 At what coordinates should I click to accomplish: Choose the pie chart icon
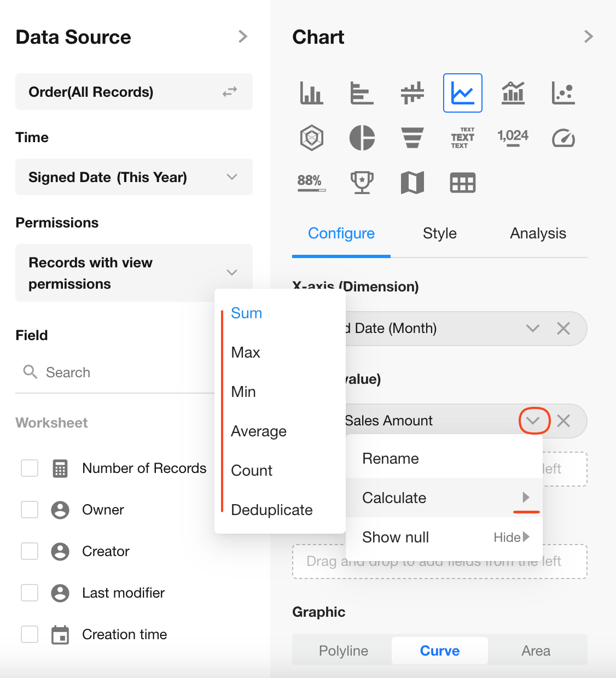tap(362, 137)
